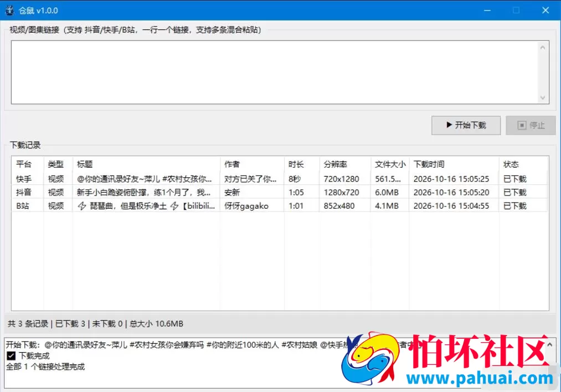
Task: Click author 对方已关了你...
Action: [x=250, y=179]
